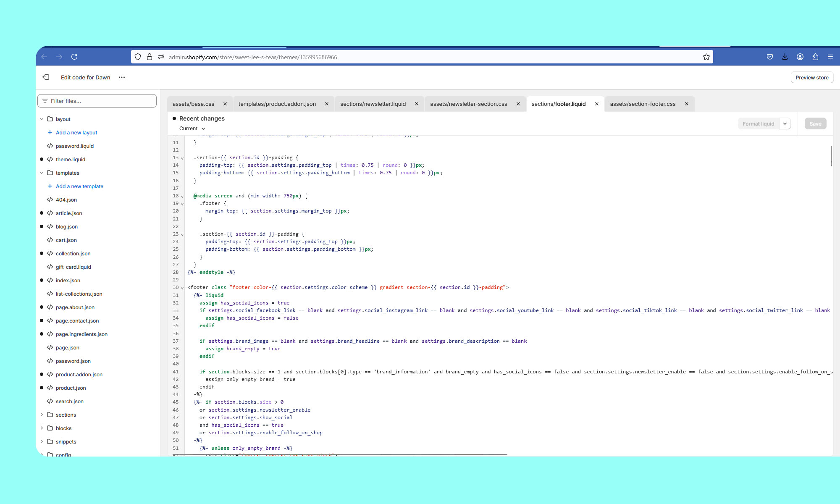
Task: Click the Firefox account profile icon
Action: coord(800,57)
